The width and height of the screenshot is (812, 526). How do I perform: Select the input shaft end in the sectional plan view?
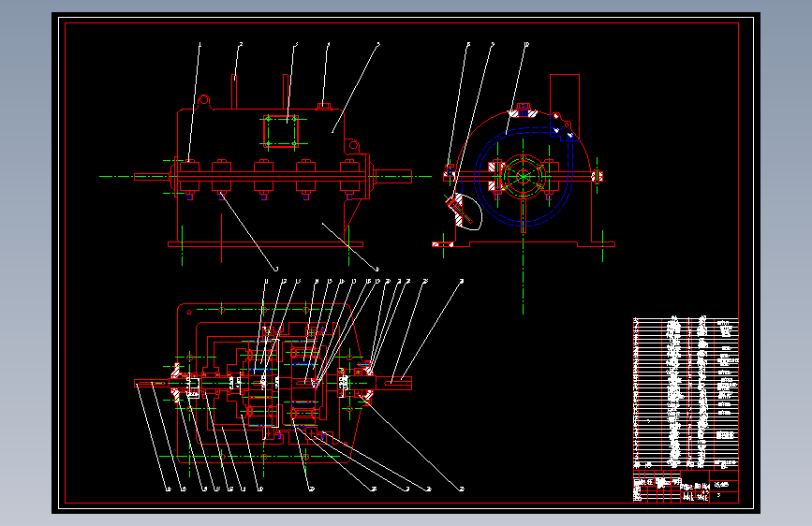(153, 384)
